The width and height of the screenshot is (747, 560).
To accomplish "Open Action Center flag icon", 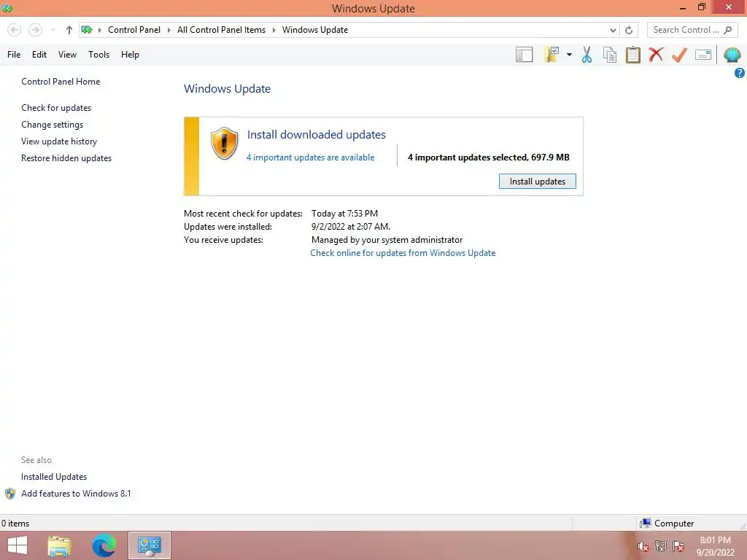I will coord(678,546).
